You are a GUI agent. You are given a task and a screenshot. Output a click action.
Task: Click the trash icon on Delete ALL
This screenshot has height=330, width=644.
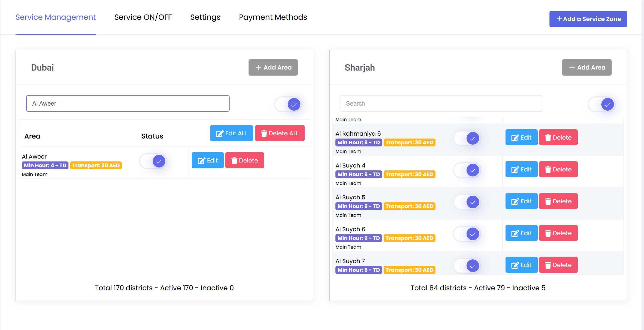click(x=264, y=134)
